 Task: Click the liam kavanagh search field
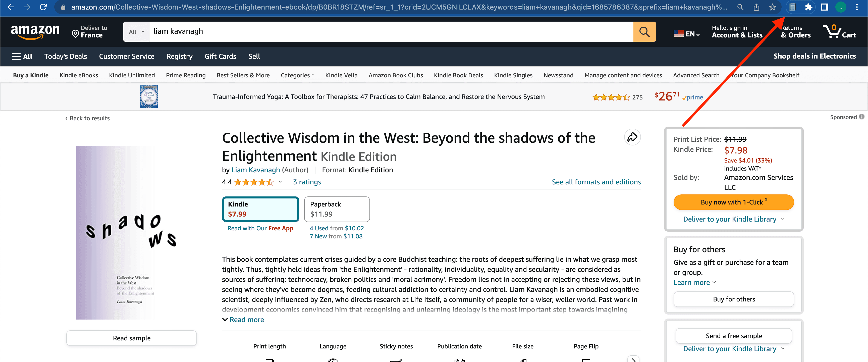pyautogui.click(x=391, y=32)
